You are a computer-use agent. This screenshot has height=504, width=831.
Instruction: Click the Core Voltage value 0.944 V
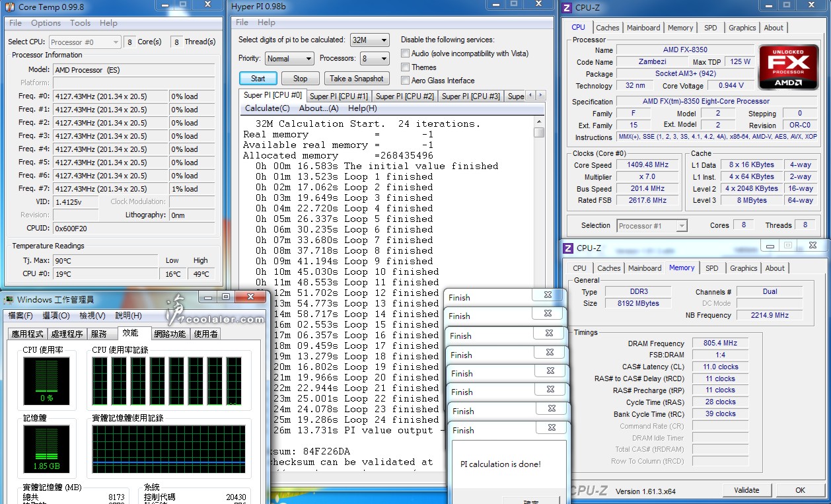pyautogui.click(x=731, y=85)
